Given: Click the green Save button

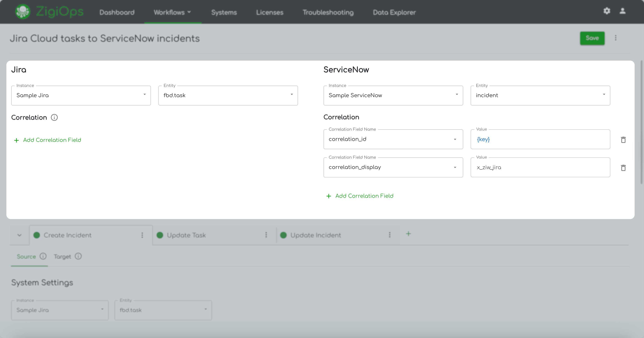Looking at the screenshot, I should coord(592,38).
